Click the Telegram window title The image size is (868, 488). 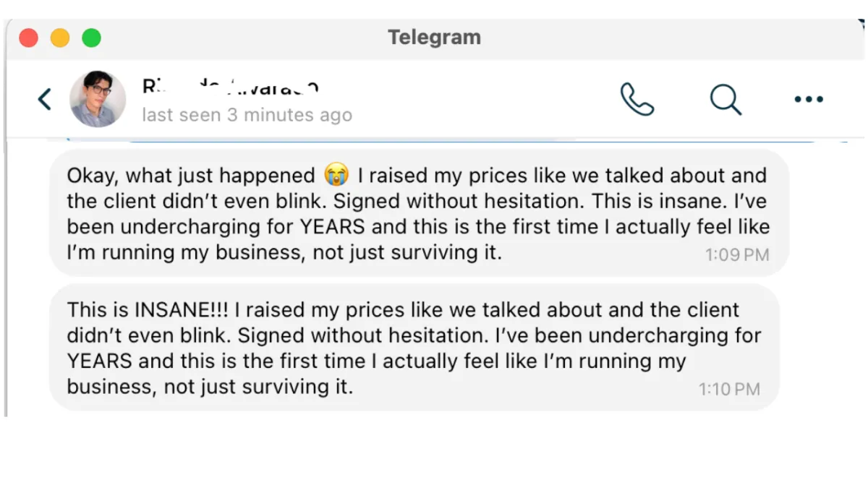point(434,37)
